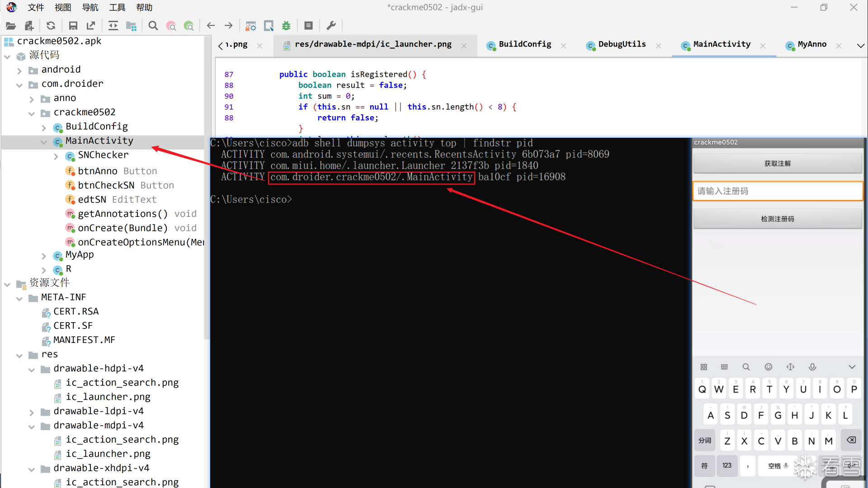The height and width of the screenshot is (488, 868).
Task: Click the save floppy disk icon
Action: point(73,26)
